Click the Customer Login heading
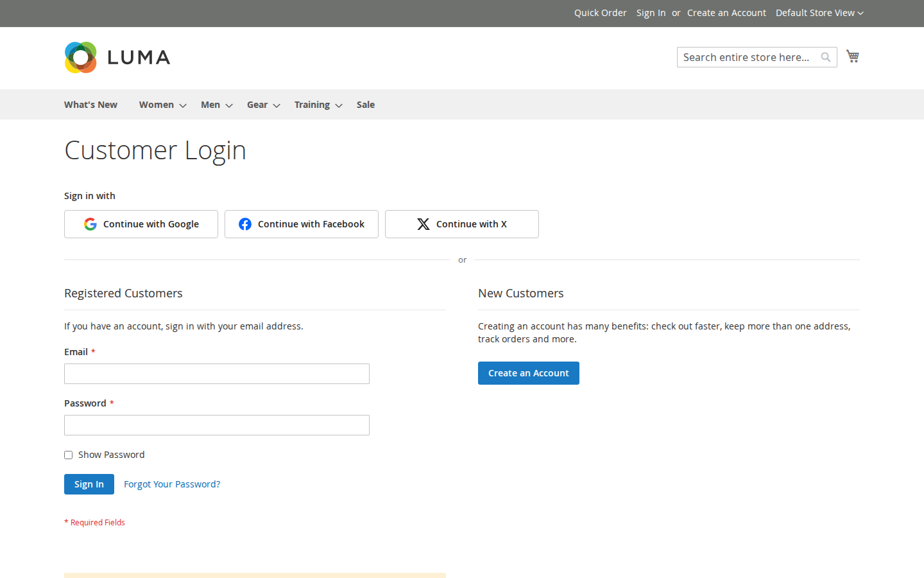 click(155, 150)
